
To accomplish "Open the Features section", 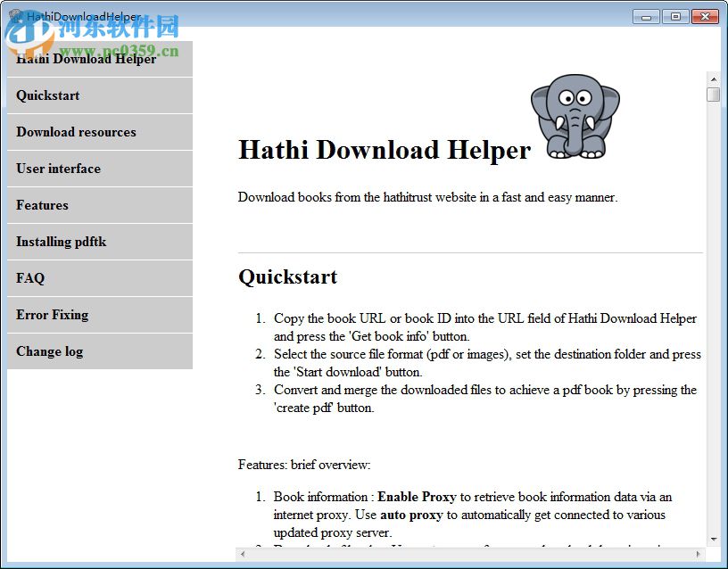I will point(41,205).
